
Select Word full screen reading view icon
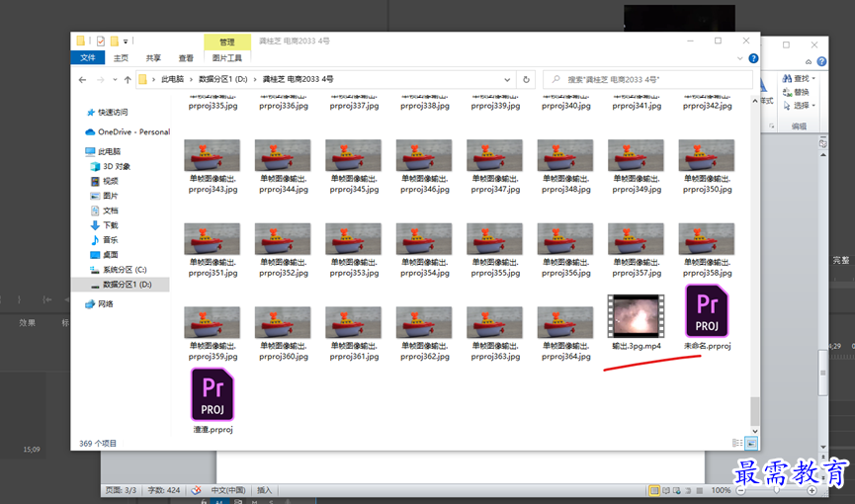pos(666,490)
